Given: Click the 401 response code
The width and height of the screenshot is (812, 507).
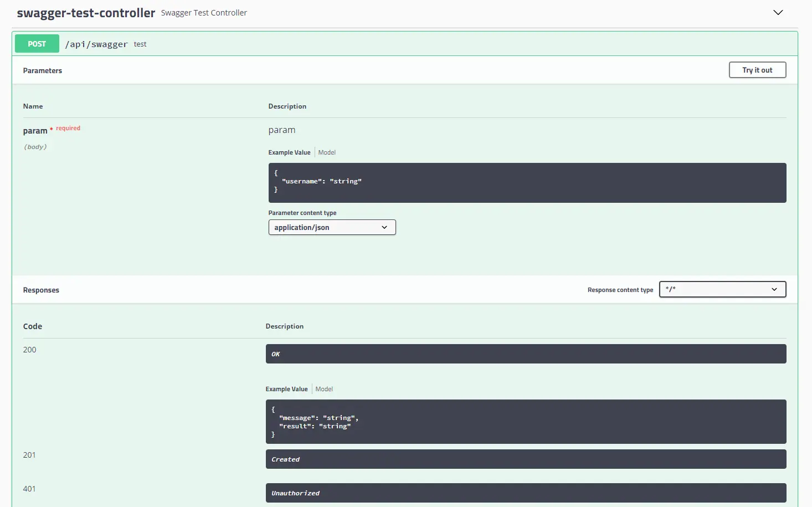Looking at the screenshot, I should click(x=29, y=489).
